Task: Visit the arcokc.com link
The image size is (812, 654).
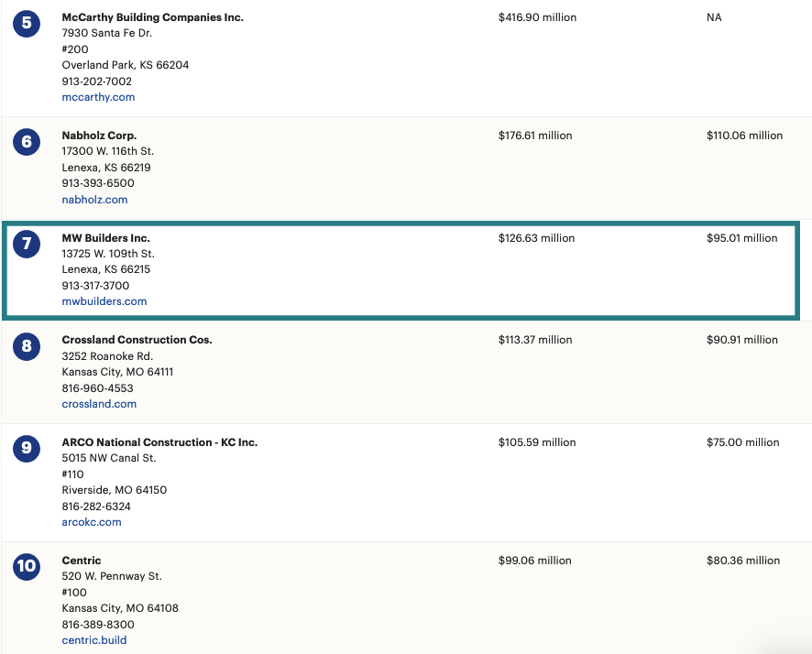Action: pyautogui.click(x=92, y=521)
